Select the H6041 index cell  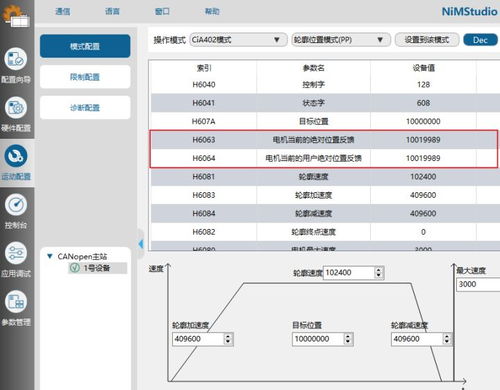pyautogui.click(x=204, y=103)
